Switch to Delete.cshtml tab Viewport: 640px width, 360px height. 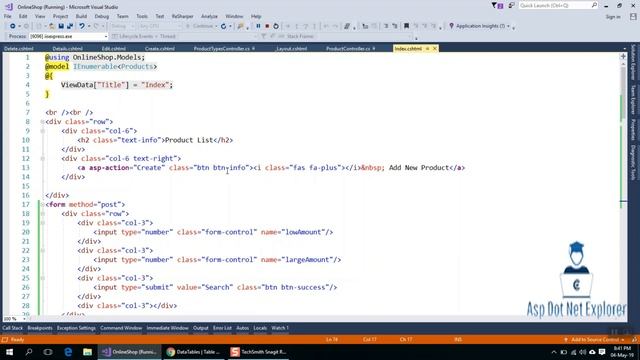pyautogui.click(x=19, y=49)
